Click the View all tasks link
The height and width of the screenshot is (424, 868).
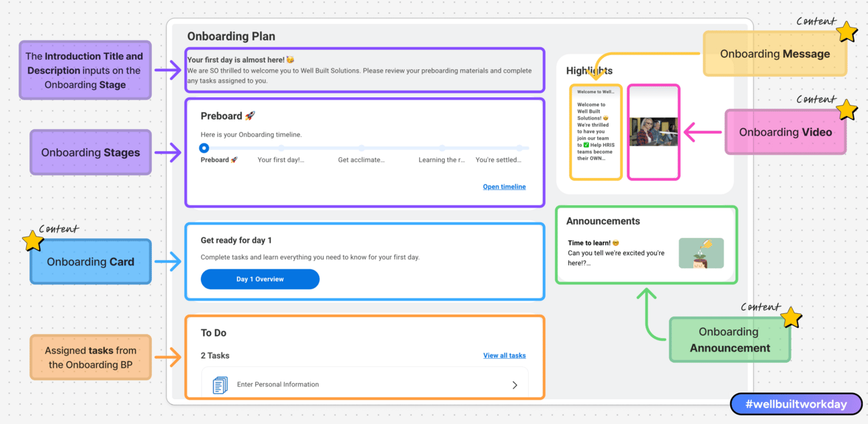505,355
